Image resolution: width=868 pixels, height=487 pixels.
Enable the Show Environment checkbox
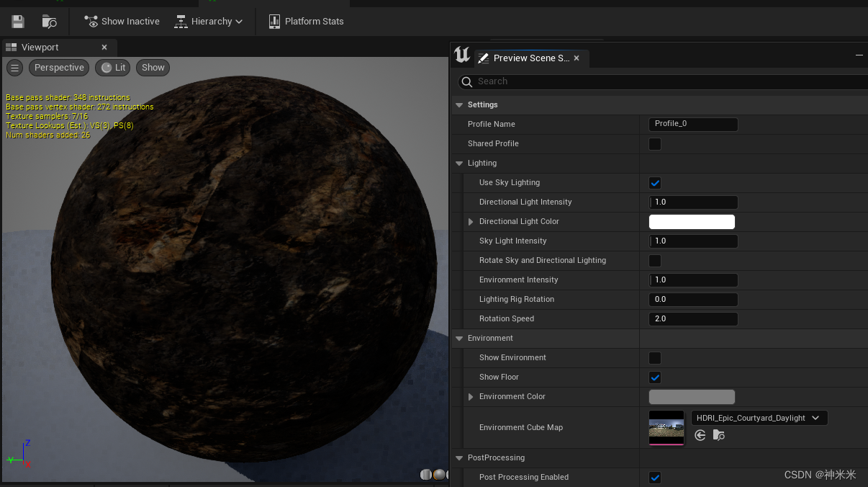tap(655, 358)
